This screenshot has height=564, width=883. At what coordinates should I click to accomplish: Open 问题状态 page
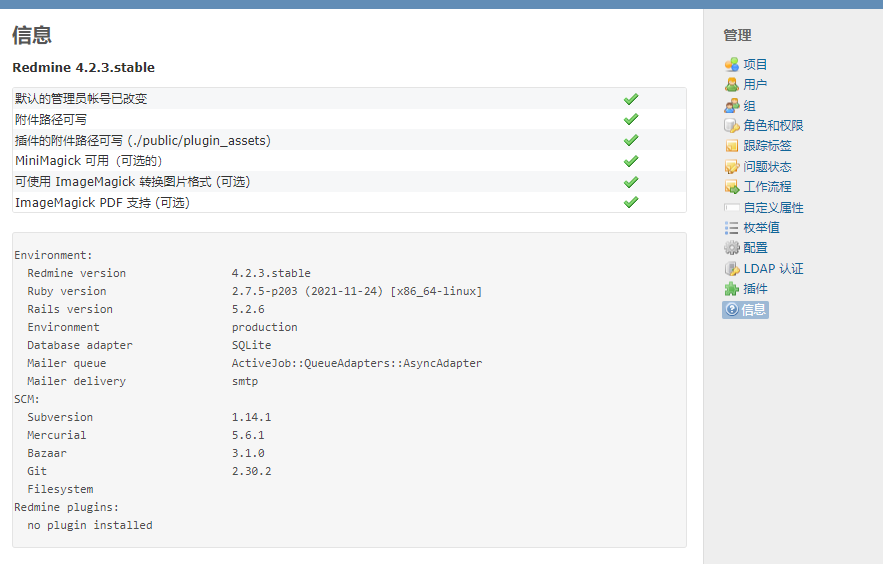[x=767, y=167]
